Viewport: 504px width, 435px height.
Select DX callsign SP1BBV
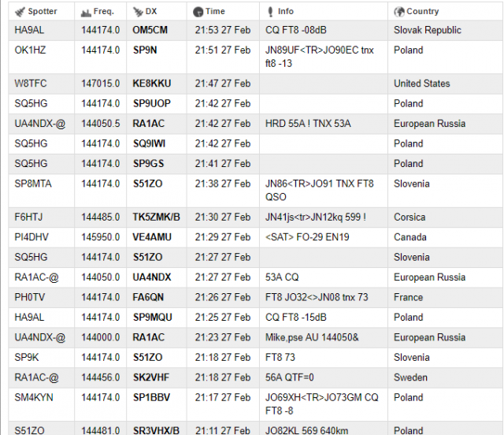pos(150,398)
